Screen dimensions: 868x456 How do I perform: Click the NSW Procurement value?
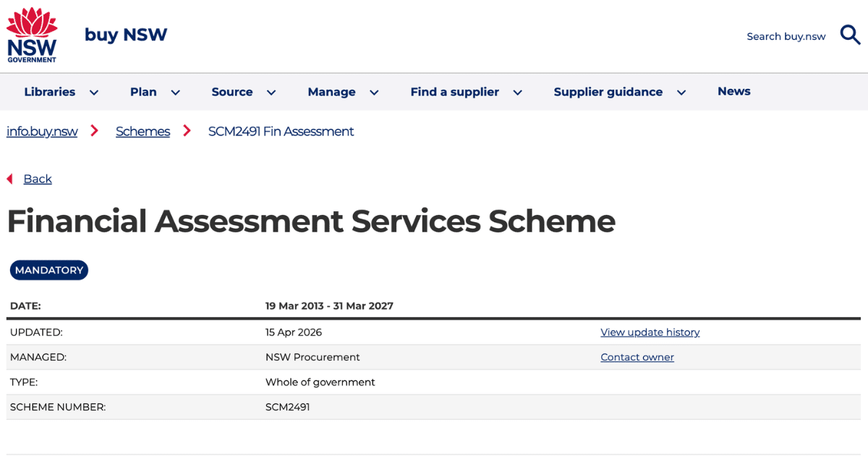[x=312, y=357]
